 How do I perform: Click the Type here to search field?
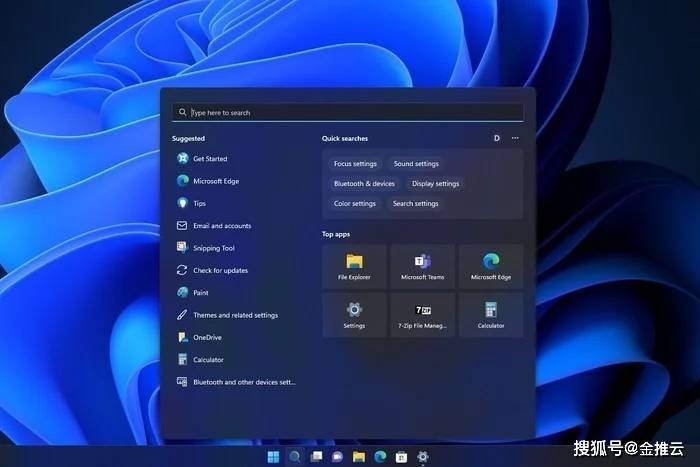[x=348, y=113]
